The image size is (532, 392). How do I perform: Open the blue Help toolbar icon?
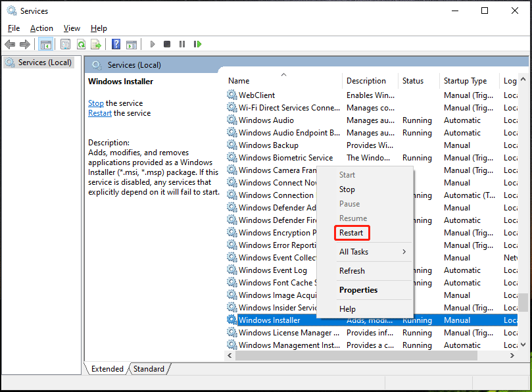click(116, 44)
